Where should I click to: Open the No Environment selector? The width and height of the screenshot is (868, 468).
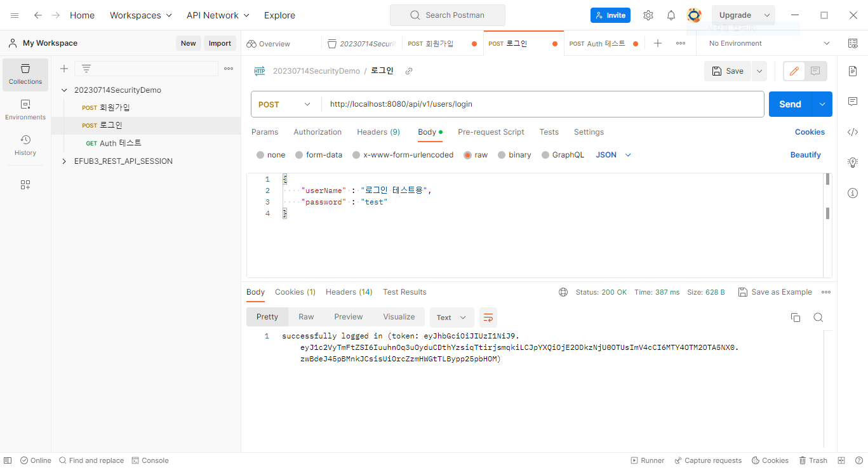770,43
